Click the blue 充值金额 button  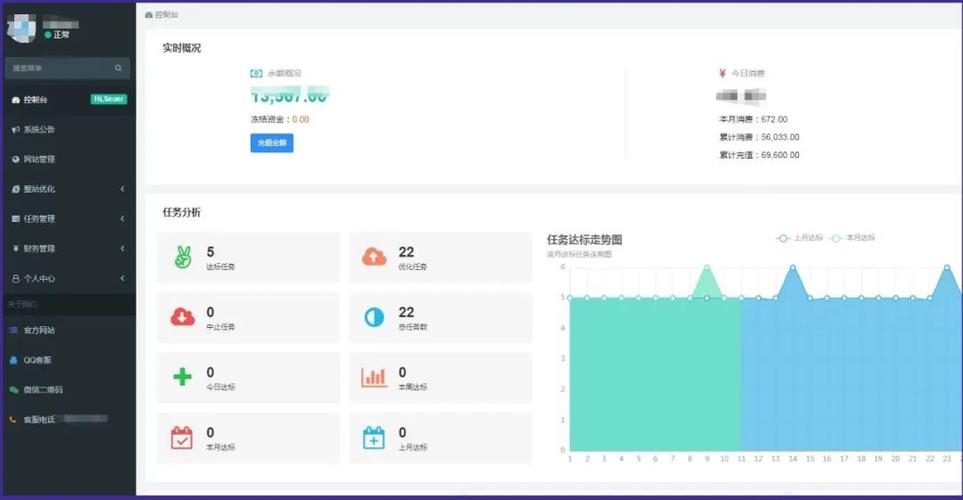tap(271, 143)
